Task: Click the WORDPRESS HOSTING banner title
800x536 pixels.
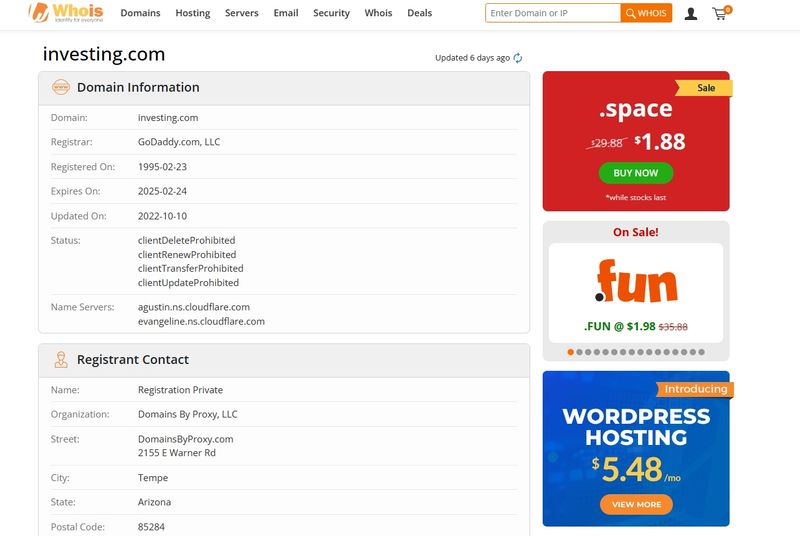Action: tap(636, 427)
